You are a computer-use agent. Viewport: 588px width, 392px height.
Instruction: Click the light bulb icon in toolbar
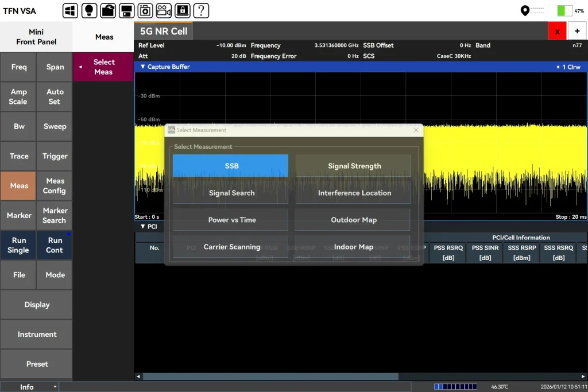tap(89, 10)
